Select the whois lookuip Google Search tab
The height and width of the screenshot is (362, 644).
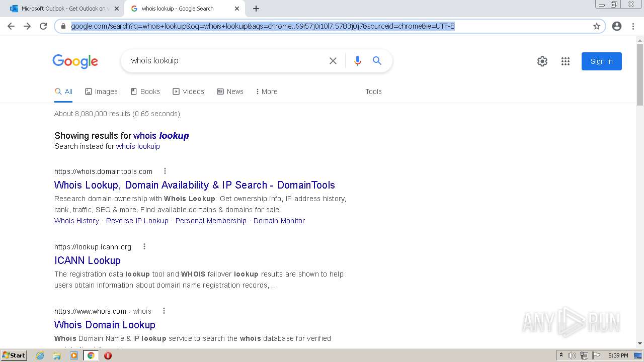pyautogui.click(x=184, y=9)
